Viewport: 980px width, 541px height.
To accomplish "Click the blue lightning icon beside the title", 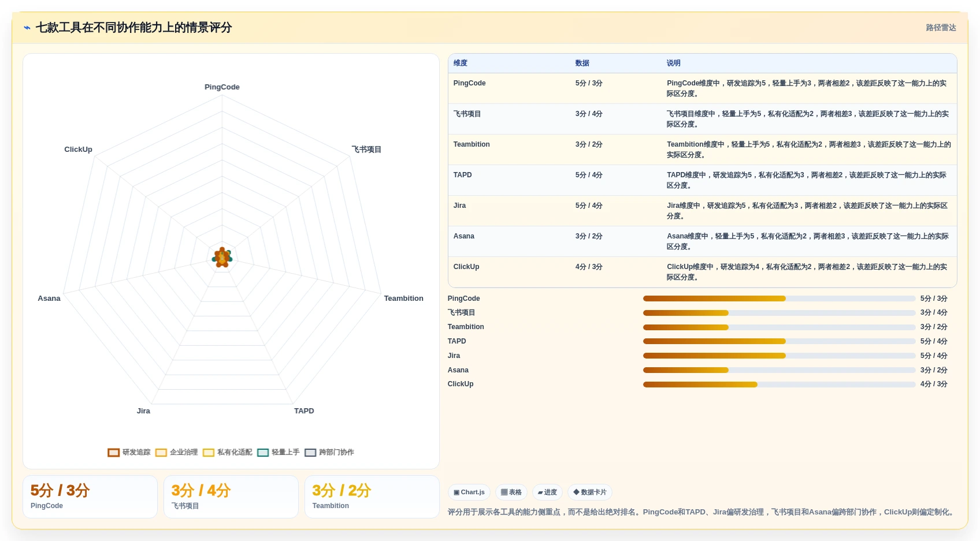I will tap(27, 28).
